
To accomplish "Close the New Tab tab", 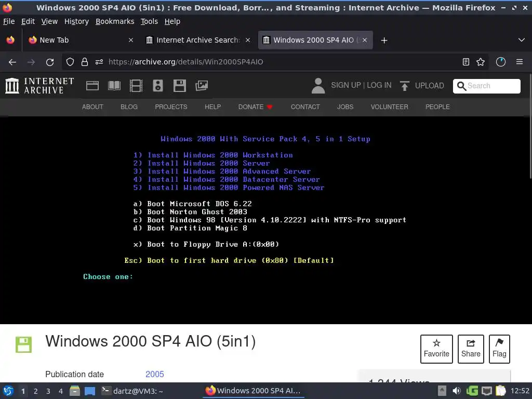I will (x=130, y=40).
